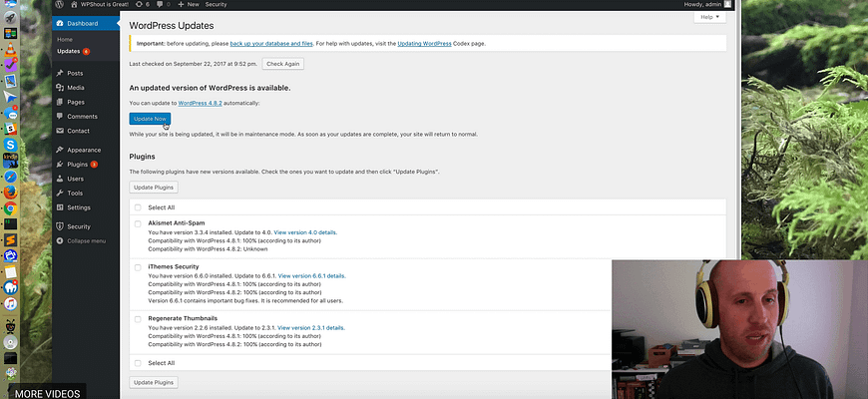Click Update Plugins below the plugin list
This screenshot has height=399, width=868.
point(154,382)
